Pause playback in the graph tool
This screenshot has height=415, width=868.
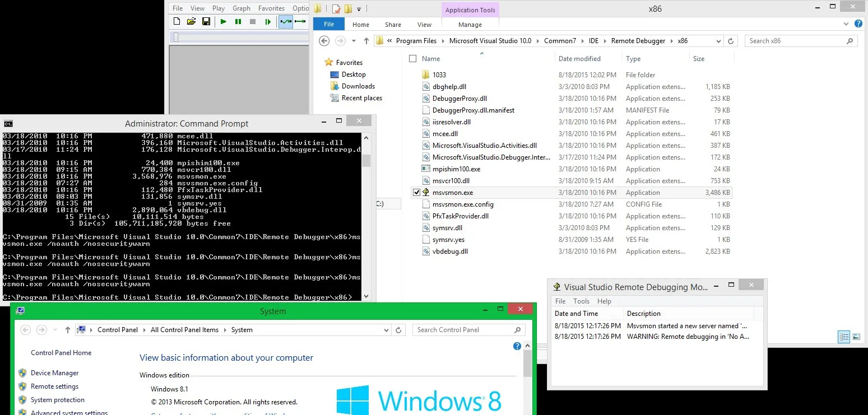[x=238, y=22]
